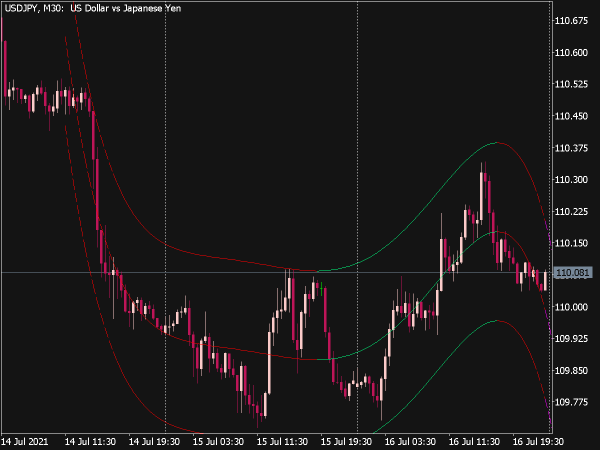Click the 109.850 price axis label

(571, 370)
